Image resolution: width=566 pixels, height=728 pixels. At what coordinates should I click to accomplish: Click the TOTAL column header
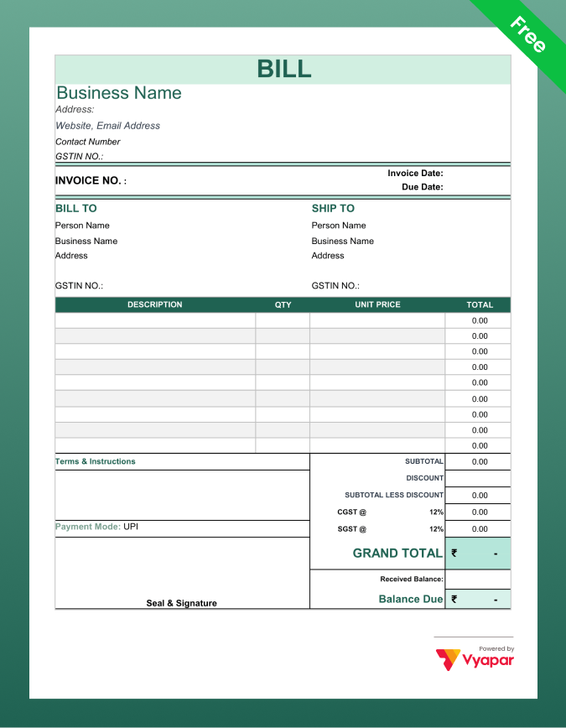click(480, 305)
